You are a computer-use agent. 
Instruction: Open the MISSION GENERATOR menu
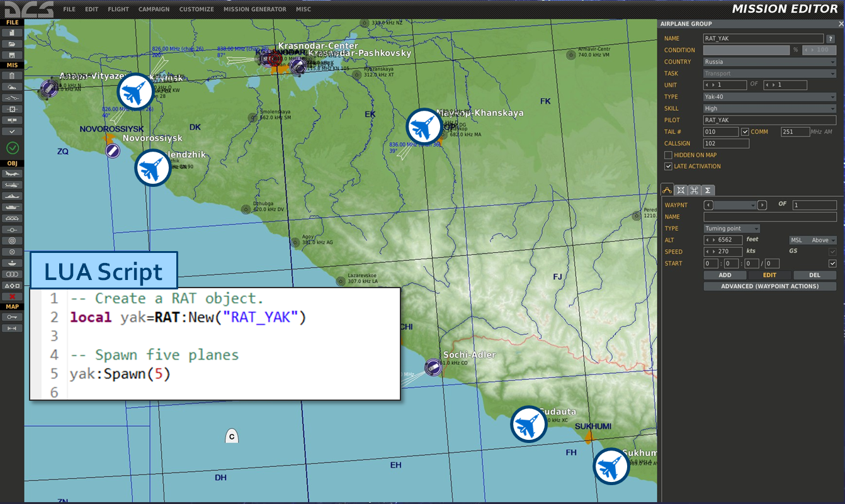click(x=254, y=9)
